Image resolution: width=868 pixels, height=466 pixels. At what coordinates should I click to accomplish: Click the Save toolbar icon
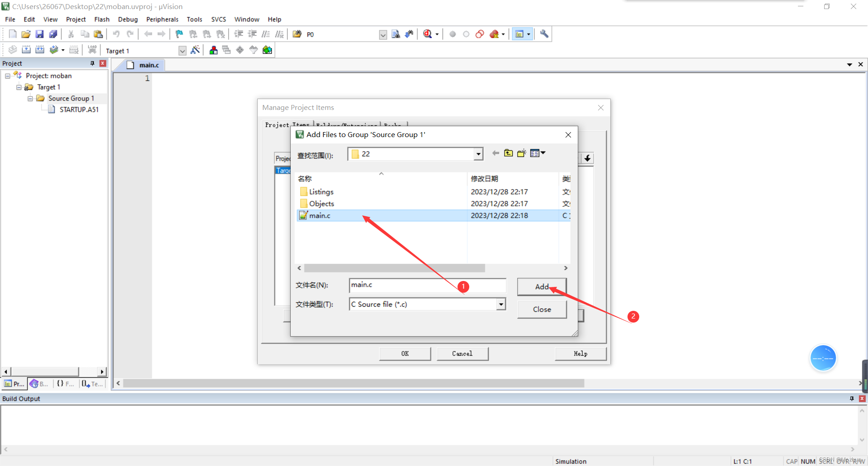coord(40,34)
